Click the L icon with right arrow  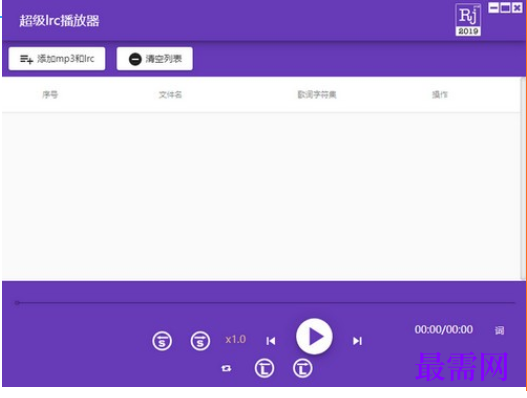[302, 368]
